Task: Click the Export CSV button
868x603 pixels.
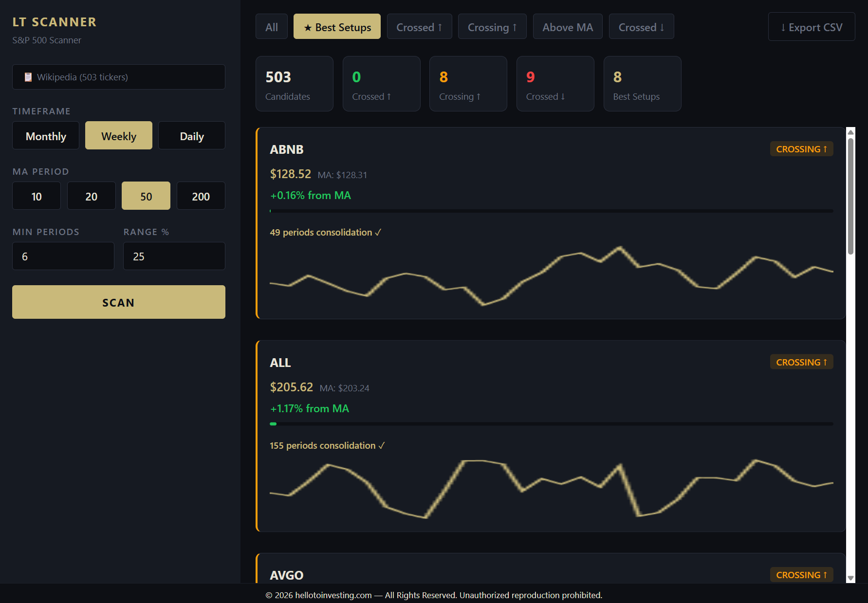Action: tap(812, 27)
